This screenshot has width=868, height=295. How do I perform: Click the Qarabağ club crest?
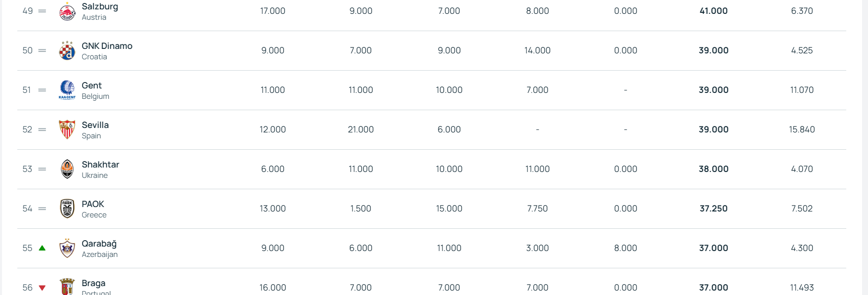click(67, 248)
